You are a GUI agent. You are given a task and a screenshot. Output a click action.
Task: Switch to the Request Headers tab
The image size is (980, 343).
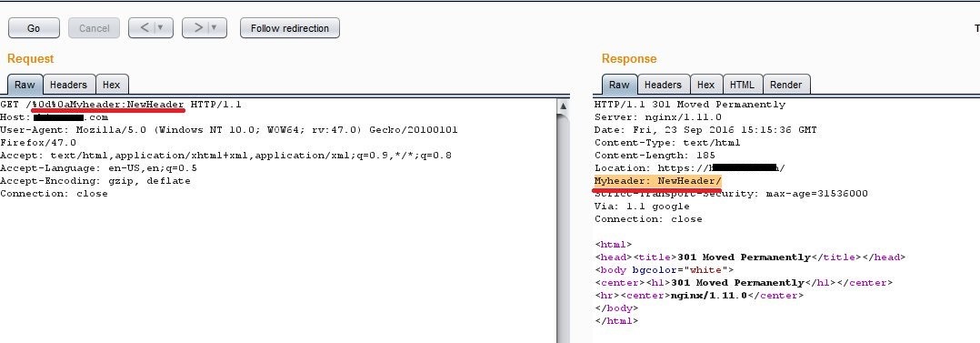[68, 85]
